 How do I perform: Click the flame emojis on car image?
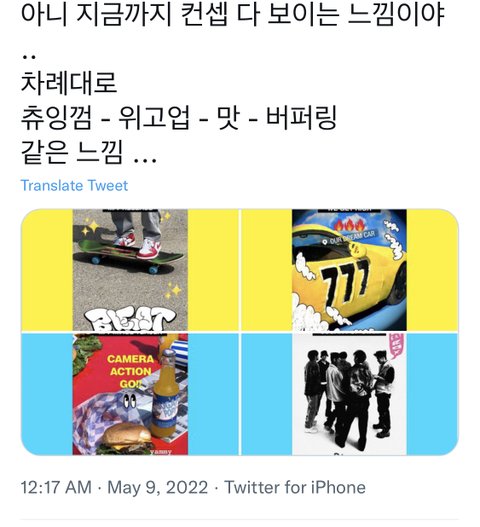[350, 225]
